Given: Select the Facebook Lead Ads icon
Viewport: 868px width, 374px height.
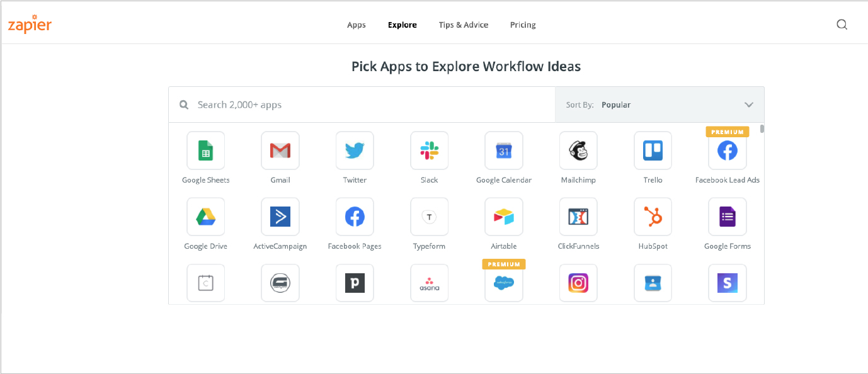Looking at the screenshot, I should tap(728, 150).
